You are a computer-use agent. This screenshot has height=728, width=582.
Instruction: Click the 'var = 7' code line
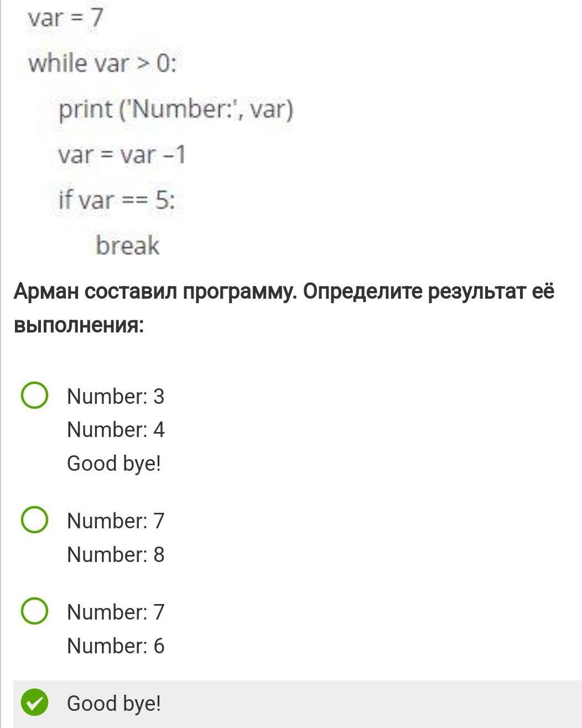[66, 18]
